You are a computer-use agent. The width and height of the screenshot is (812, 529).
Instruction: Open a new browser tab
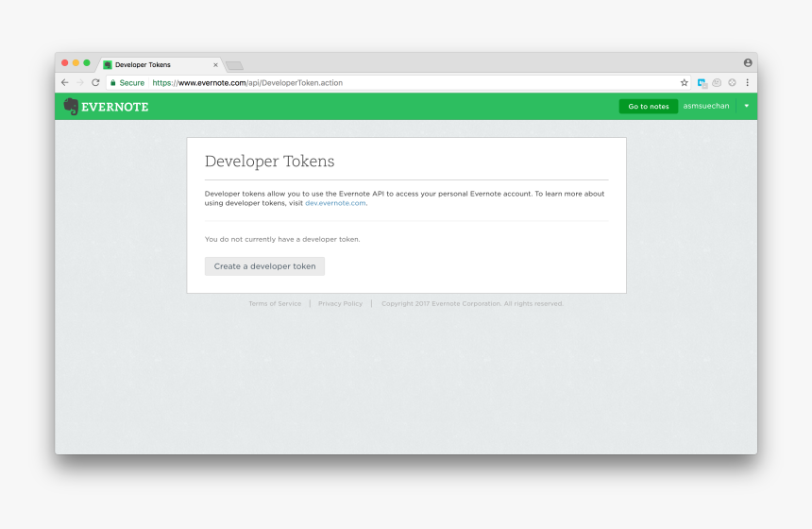pos(234,65)
